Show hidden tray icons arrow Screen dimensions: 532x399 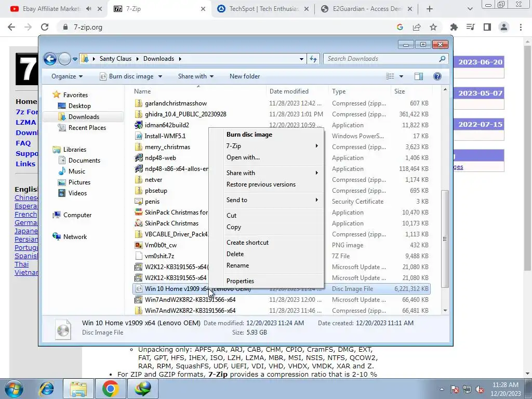pyautogui.click(x=442, y=390)
